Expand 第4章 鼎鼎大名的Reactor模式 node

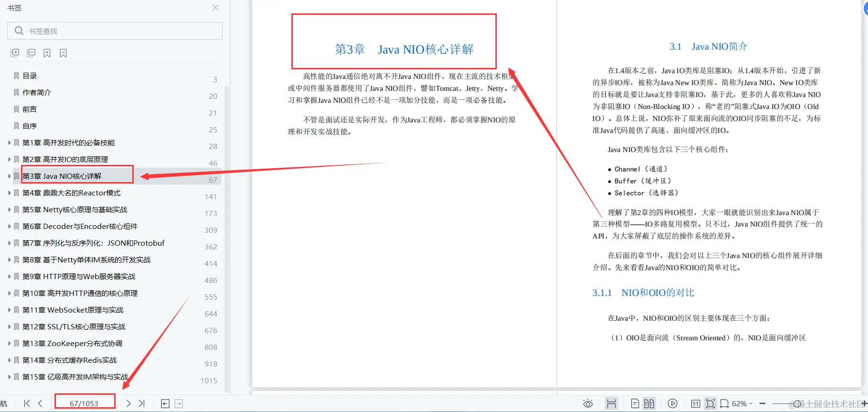coord(9,193)
